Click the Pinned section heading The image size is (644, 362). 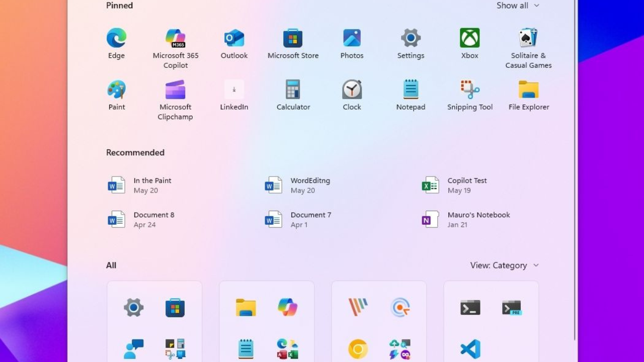click(120, 6)
